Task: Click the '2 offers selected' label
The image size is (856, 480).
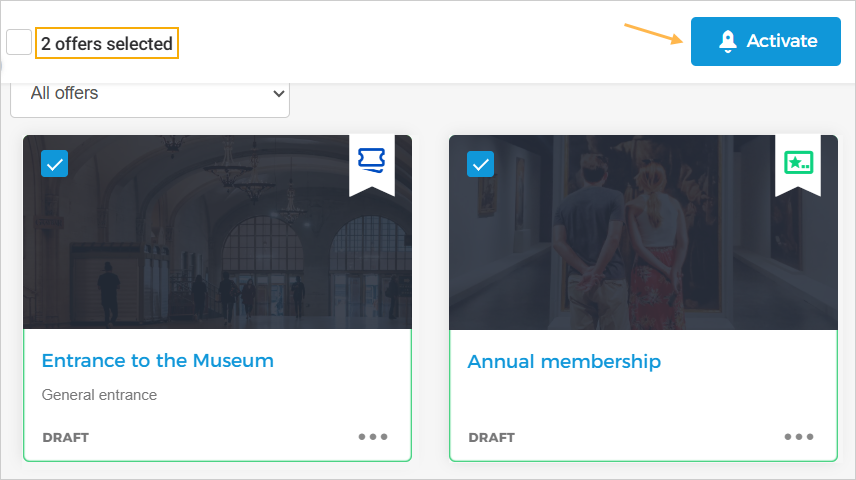Action: [107, 43]
